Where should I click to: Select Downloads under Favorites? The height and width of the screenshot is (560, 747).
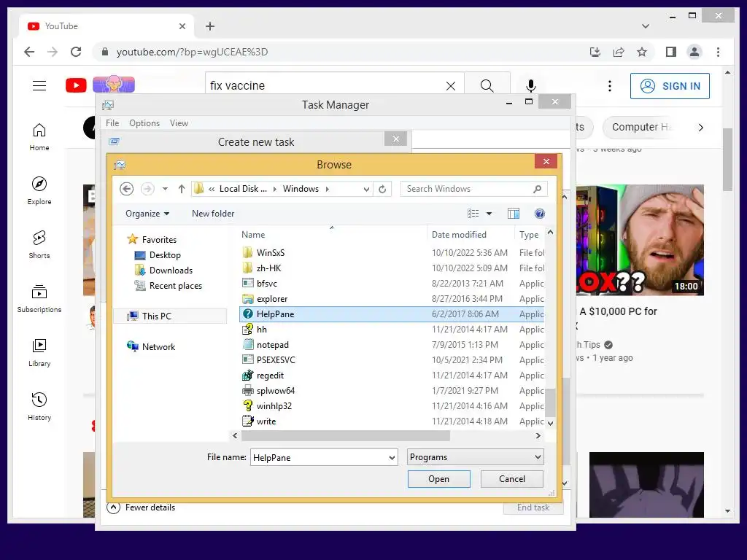pyautogui.click(x=171, y=271)
